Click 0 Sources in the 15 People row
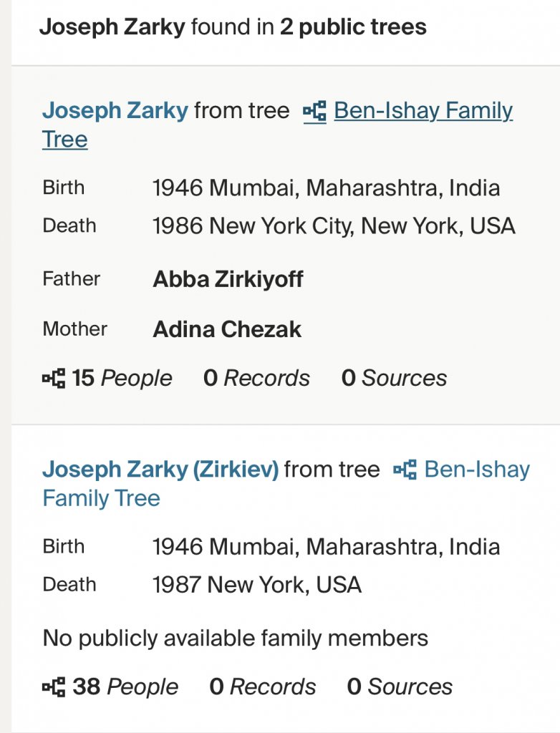 [394, 378]
